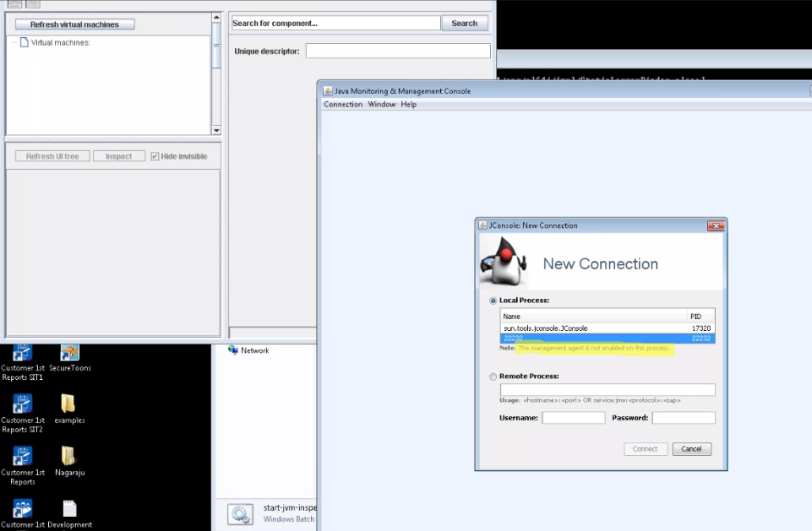This screenshot has height=531, width=812.
Task: Click the Inspect button
Action: pyautogui.click(x=118, y=156)
